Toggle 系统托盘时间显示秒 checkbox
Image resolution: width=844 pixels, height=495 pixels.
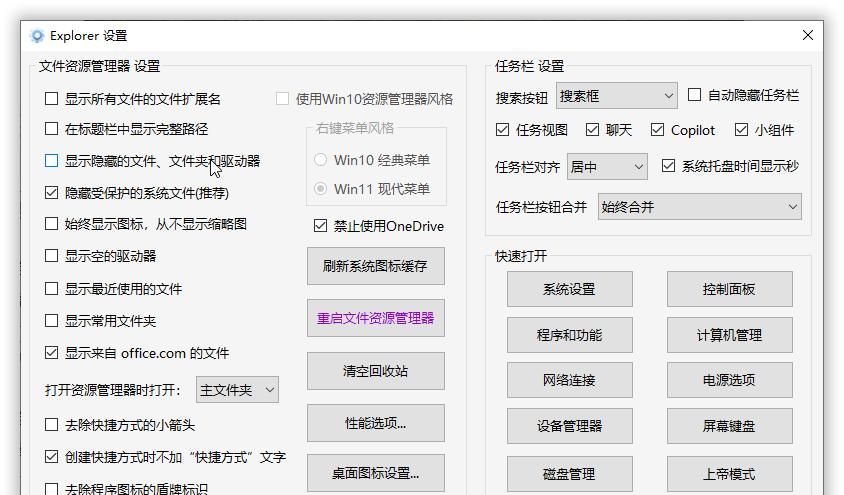click(668, 166)
